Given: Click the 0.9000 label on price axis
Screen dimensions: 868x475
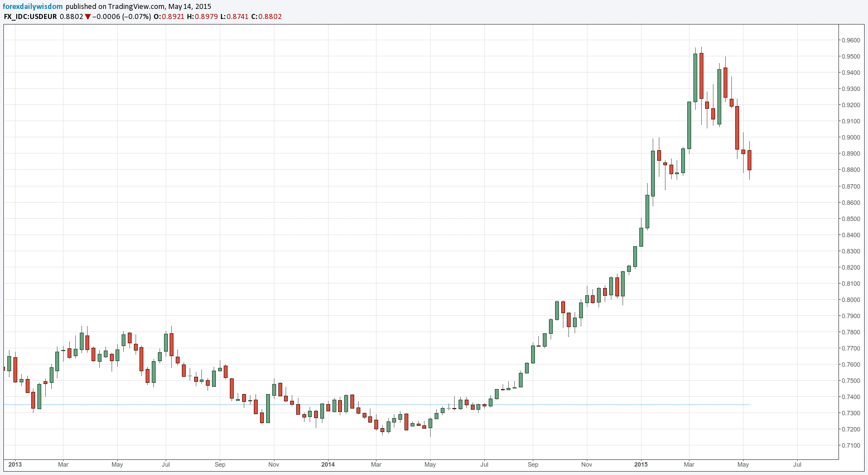Looking at the screenshot, I should (x=851, y=137).
